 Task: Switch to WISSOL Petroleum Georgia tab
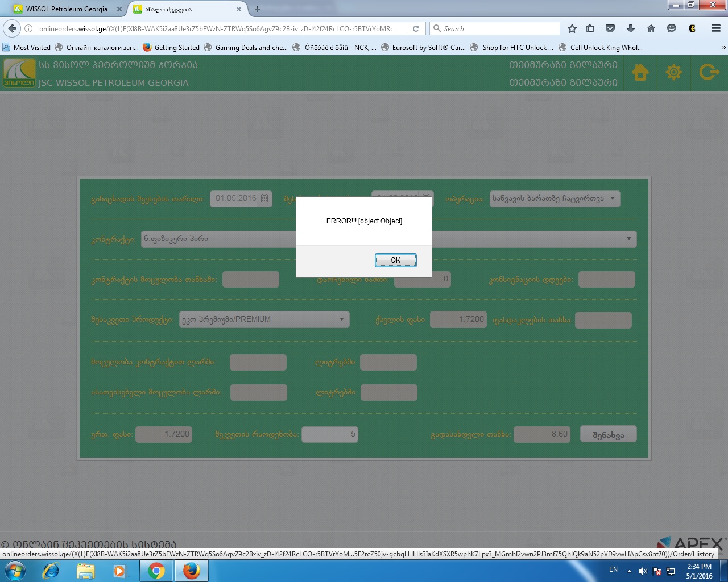tap(67, 9)
